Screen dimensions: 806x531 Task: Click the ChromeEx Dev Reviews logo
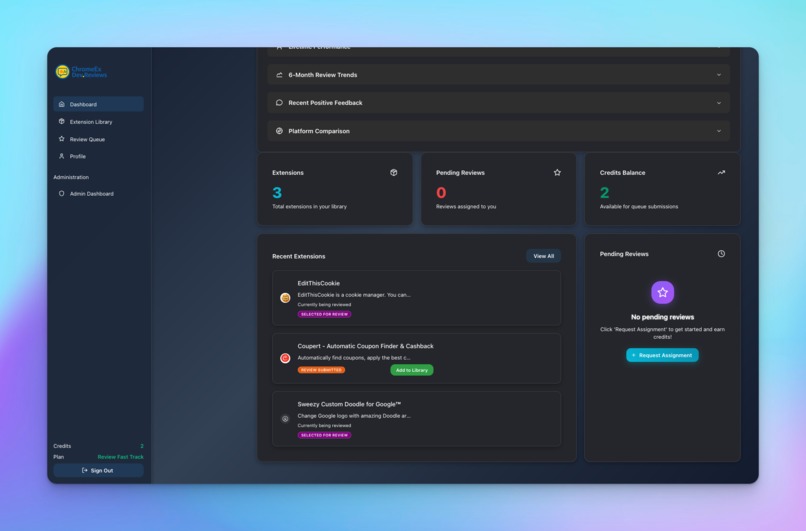pyautogui.click(x=81, y=72)
